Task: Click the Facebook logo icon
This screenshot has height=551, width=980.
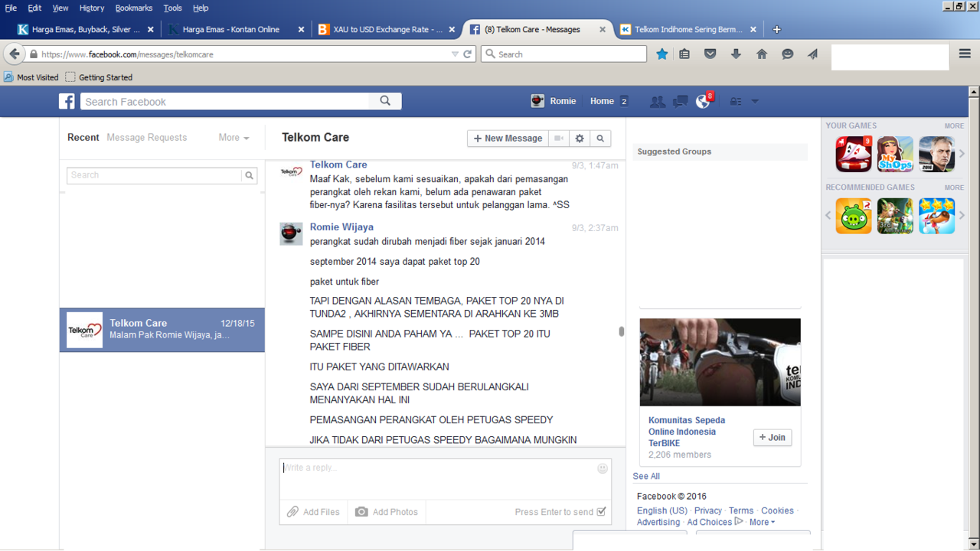Action: pyautogui.click(x=67, y=101)
